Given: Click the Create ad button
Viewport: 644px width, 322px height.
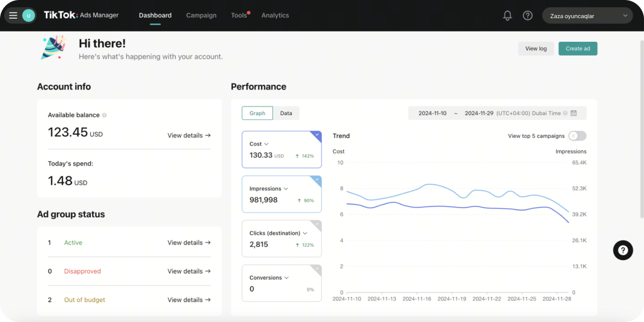Looking at the screenshot, I should pyautogui.click(x=577, y=48).
